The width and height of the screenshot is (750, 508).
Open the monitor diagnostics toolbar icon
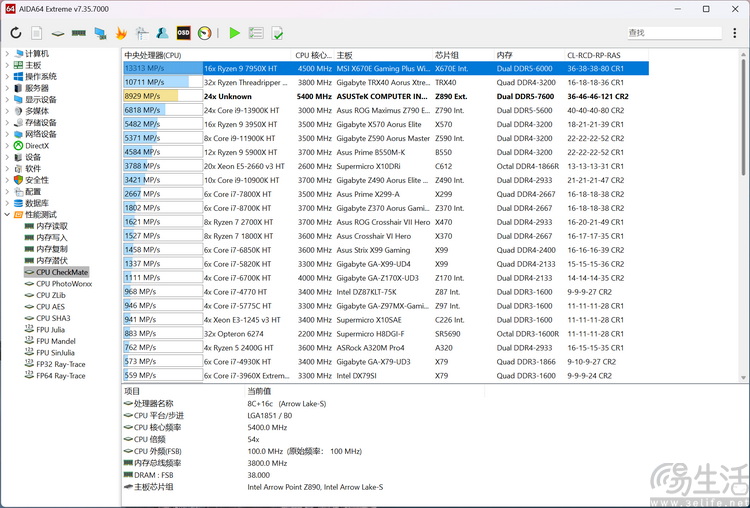[142, 33]
